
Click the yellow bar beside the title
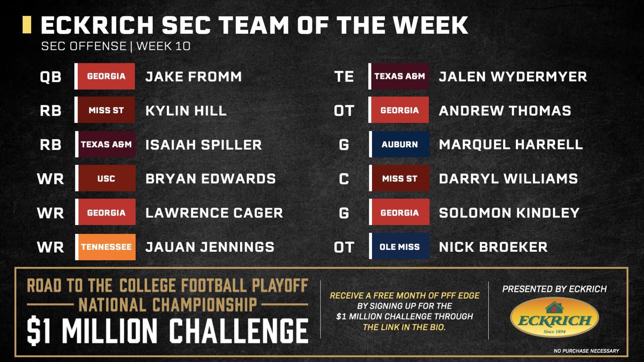[27, 25]
